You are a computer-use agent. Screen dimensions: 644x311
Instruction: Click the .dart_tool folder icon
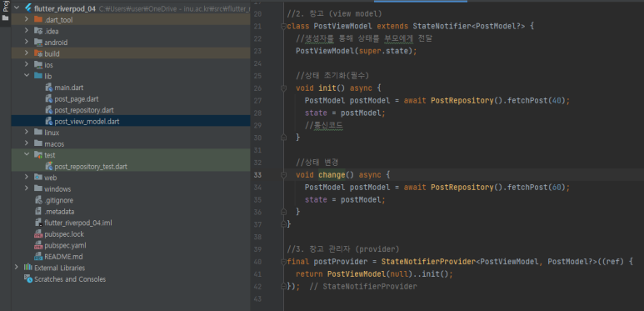38,19
